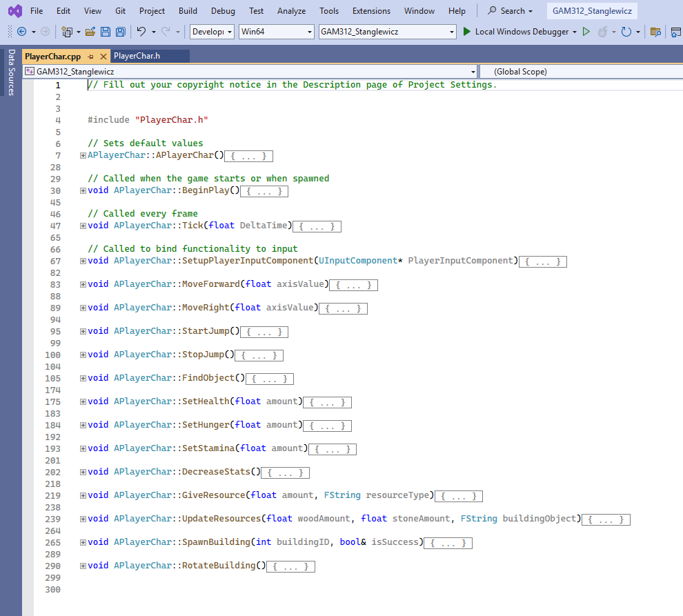Click the Save All double-disk icon
Image resolution: width=683 pixels, height=616 pixels.
tap(121, 31)
